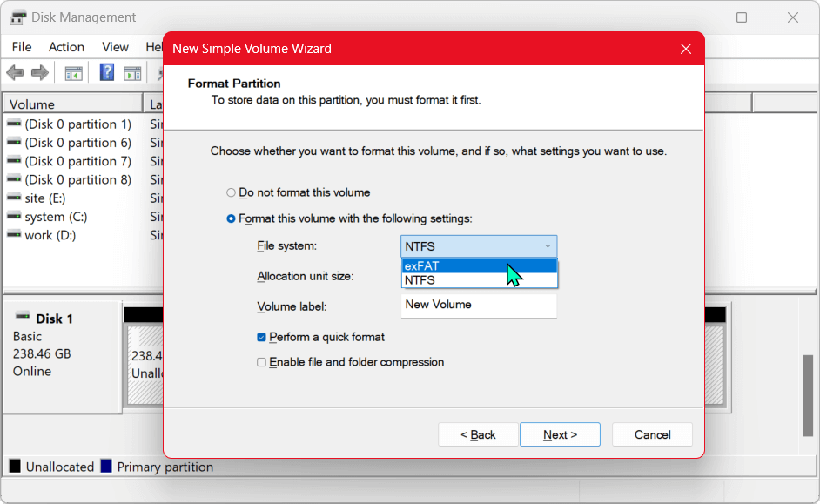Open the Action menu

coord(66,47)
